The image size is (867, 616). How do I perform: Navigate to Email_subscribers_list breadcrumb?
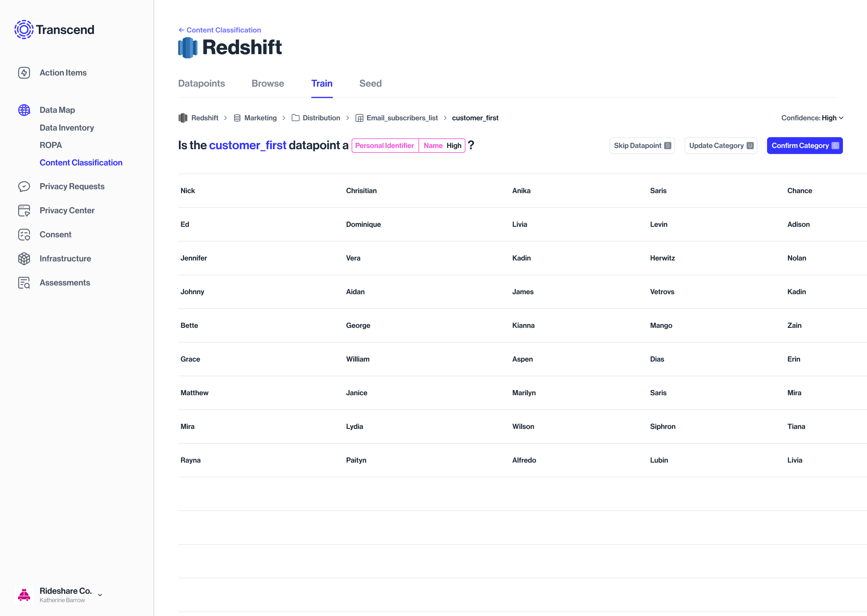(x=402, y=118)
